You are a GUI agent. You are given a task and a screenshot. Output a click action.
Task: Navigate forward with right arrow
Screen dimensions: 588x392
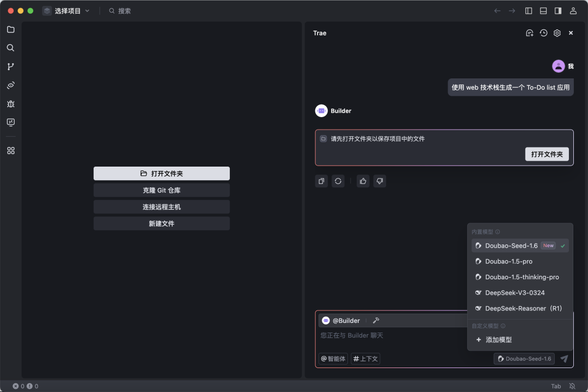[x=512, y=11]
